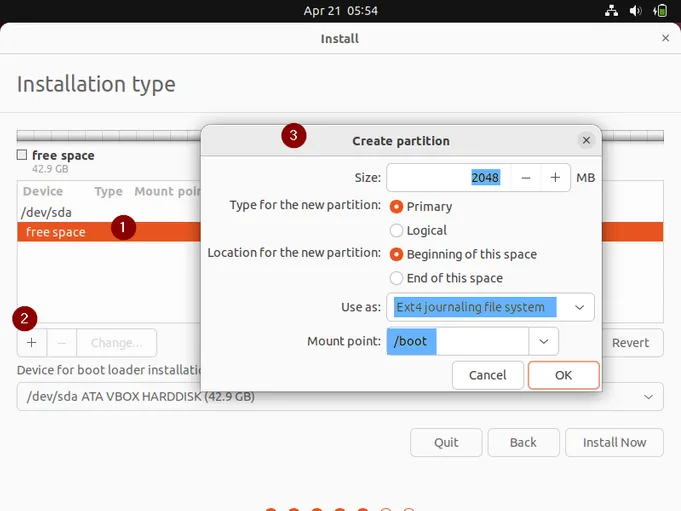Close the Install window
681x511 pixels.
[665, 38]
